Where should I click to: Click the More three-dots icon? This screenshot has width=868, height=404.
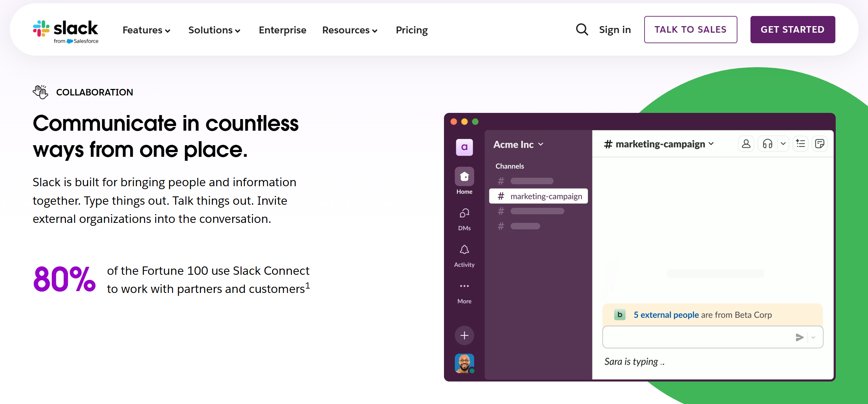click(464, 286)
